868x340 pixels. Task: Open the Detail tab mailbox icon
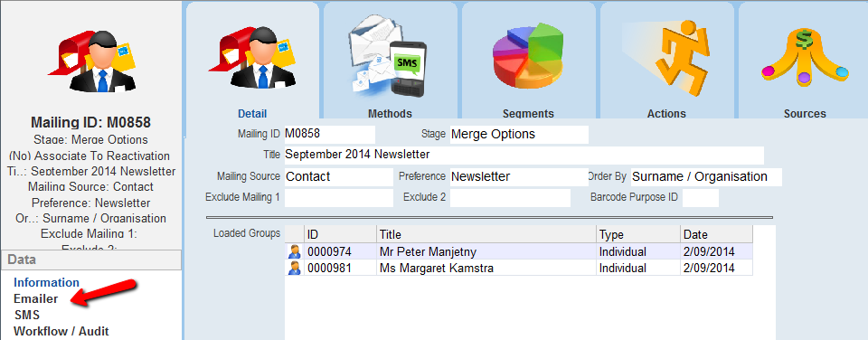(252, 57)
